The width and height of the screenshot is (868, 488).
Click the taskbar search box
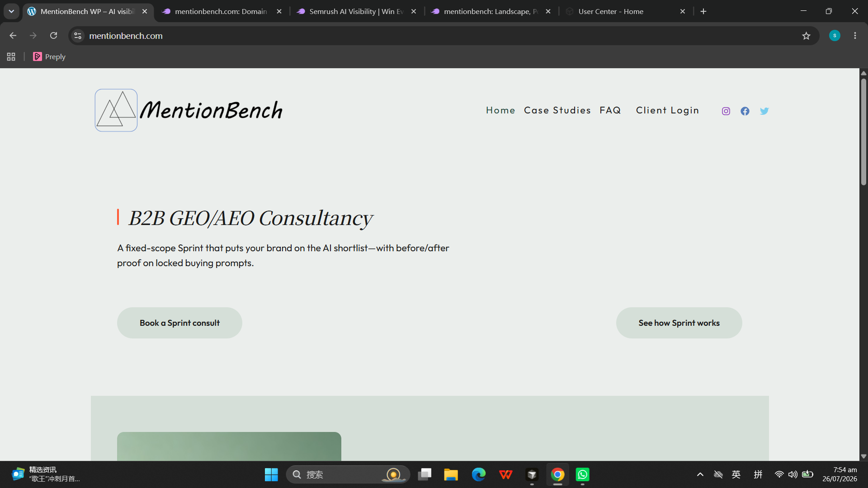348,474
